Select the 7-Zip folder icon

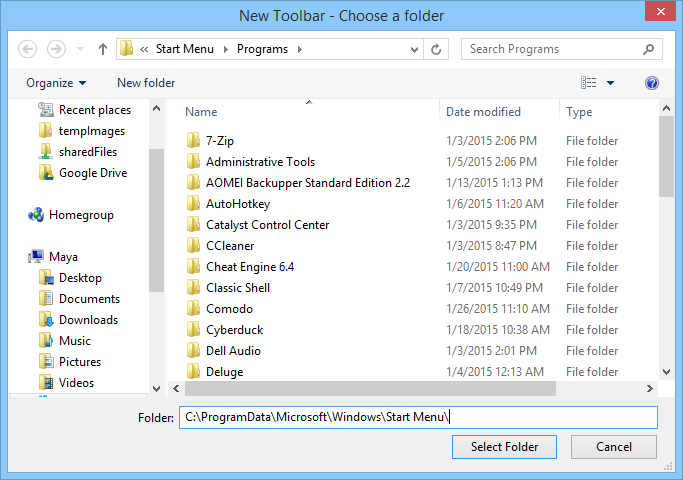point(193,140)
